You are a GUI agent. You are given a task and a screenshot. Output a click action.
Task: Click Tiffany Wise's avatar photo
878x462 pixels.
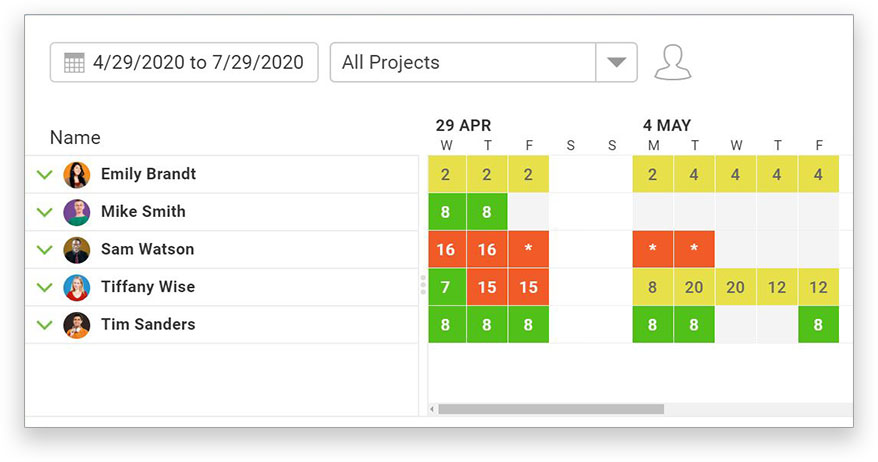(x=77, y=287)
